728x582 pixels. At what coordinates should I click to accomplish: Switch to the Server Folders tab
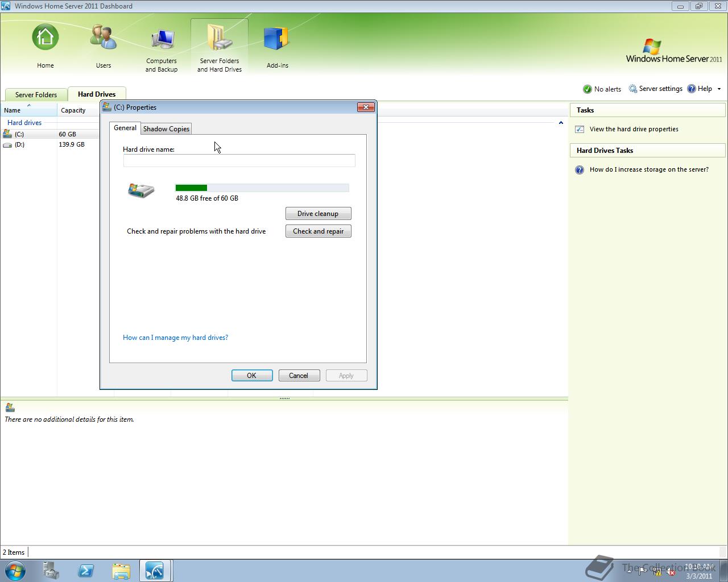[x=36, y=95]
